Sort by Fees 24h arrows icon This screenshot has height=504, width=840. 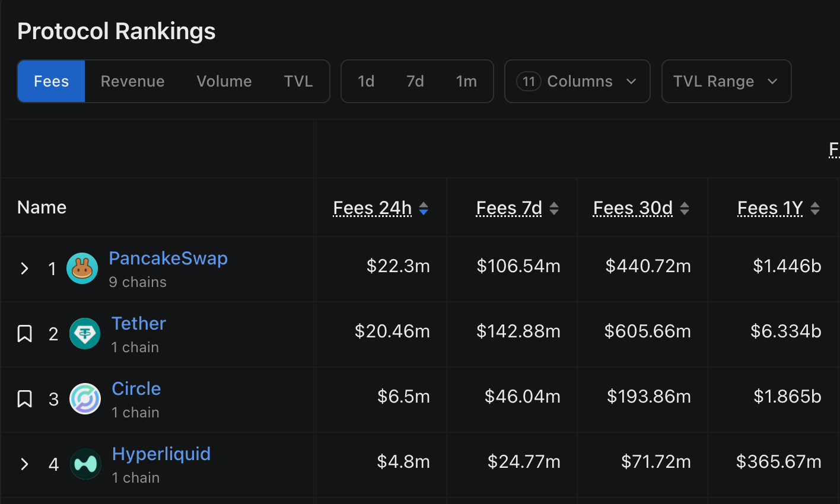click(x=424, y=208)
